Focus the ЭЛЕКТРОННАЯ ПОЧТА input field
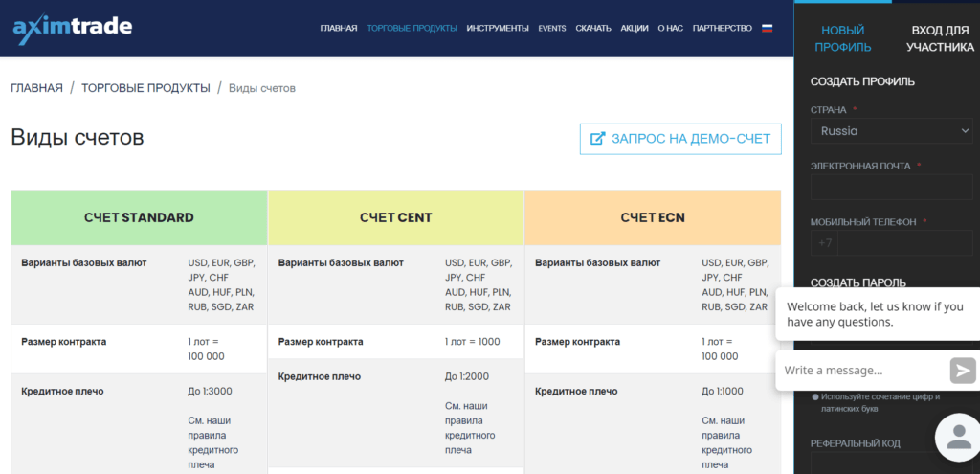980x474 pixels. click(891, 187)
